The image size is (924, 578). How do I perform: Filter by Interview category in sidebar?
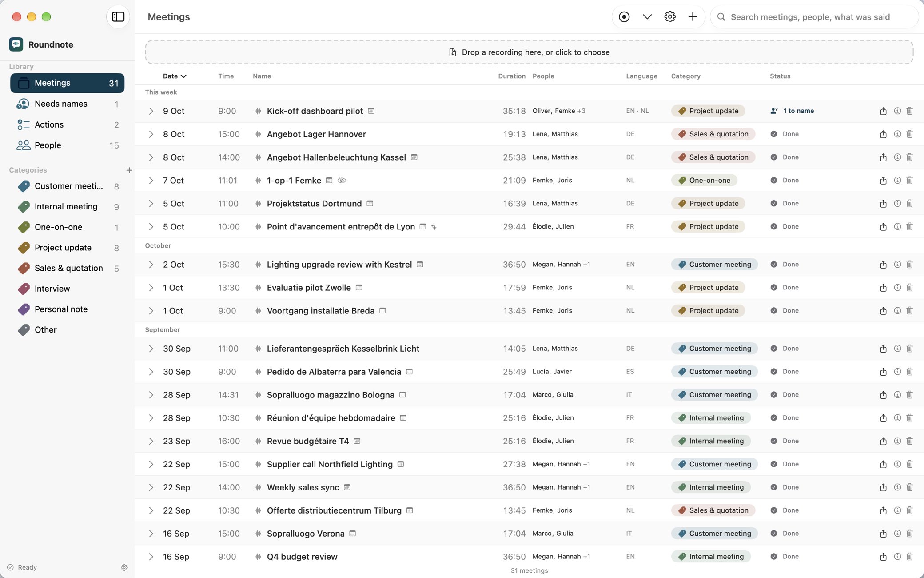click(x=67, y=289)
